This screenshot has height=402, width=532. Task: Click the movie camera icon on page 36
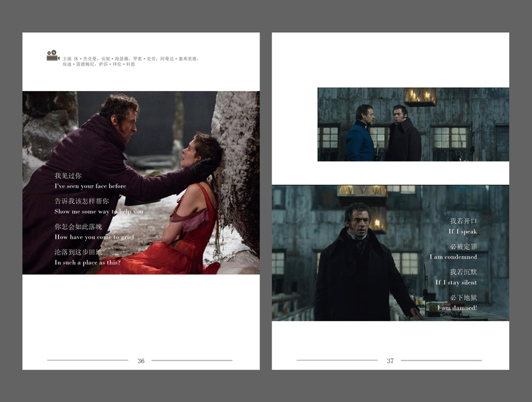tap(53, 56)
